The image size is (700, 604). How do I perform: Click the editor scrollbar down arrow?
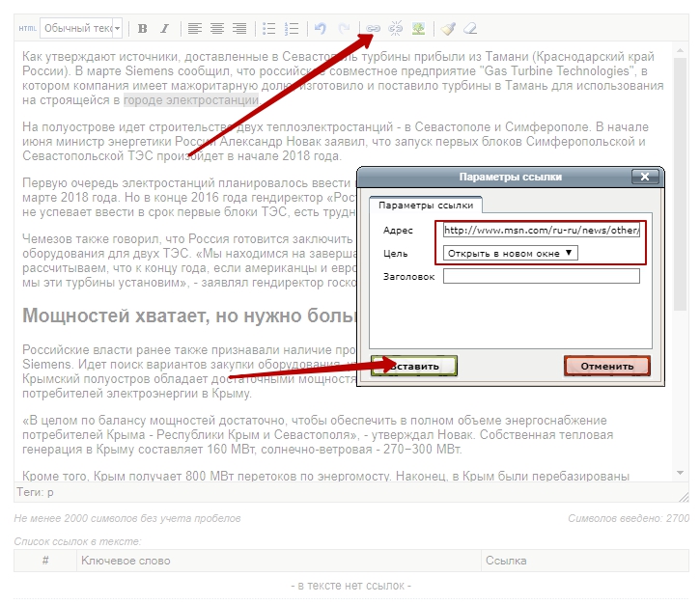pos(680,473)
